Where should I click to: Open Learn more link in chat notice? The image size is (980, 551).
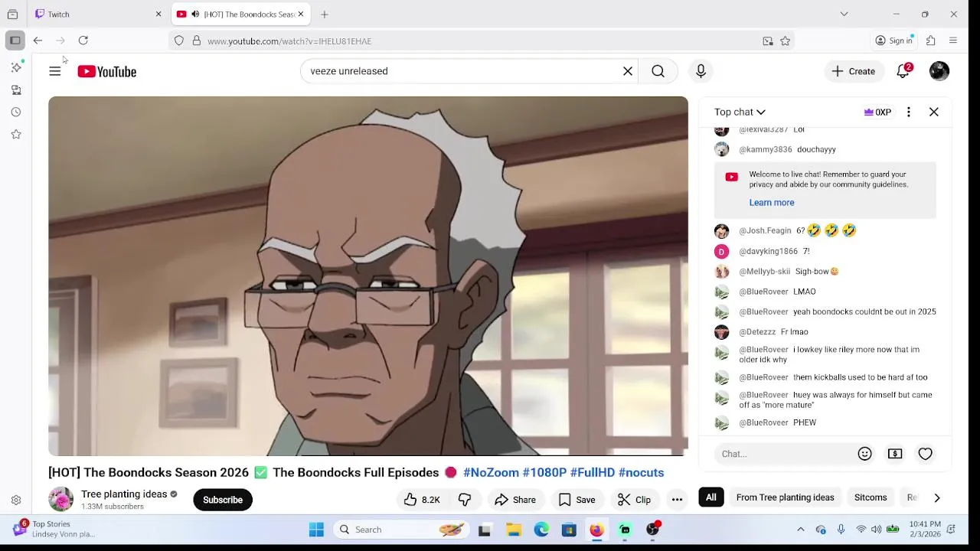coord(772,203)
